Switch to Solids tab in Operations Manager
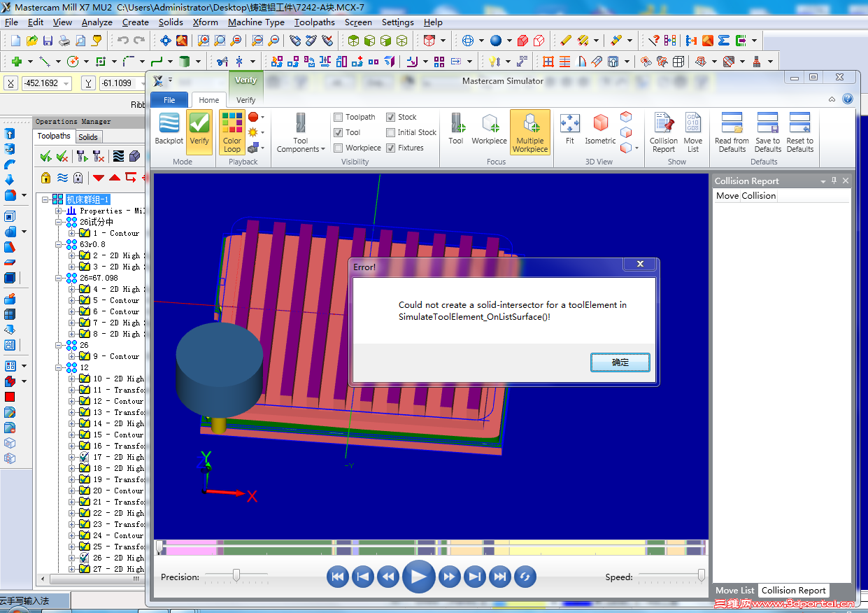 click(x=88, y=136)
